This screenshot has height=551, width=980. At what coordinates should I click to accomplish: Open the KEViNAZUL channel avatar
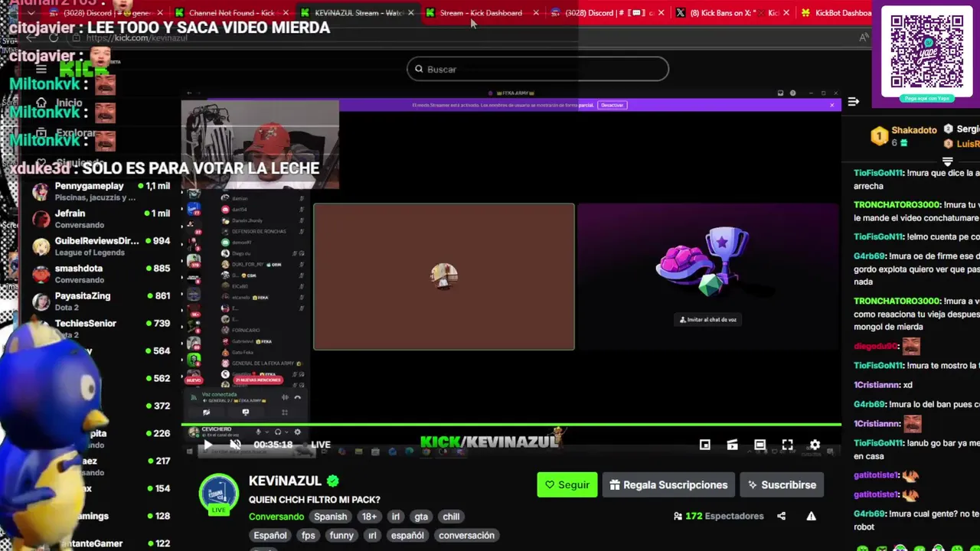218,494
